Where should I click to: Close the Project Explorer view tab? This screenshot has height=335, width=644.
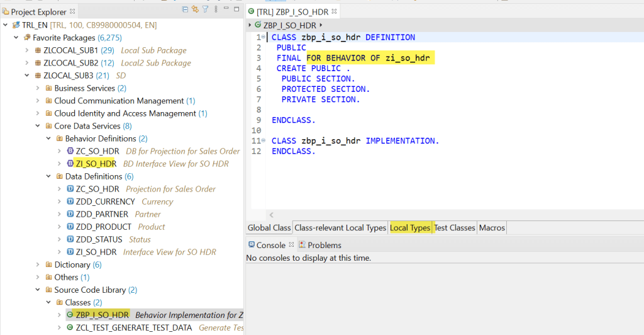point(72,11)
